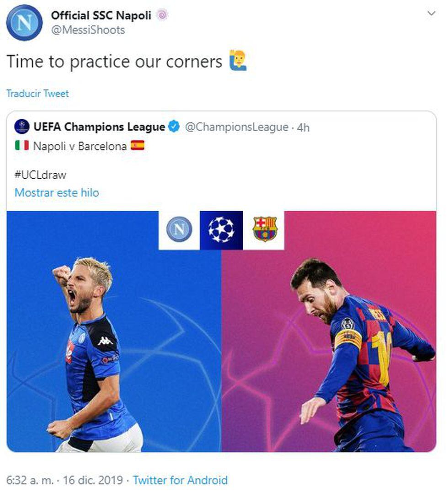
Task: Click the Italian flag emoji
Action: [22, 145]
